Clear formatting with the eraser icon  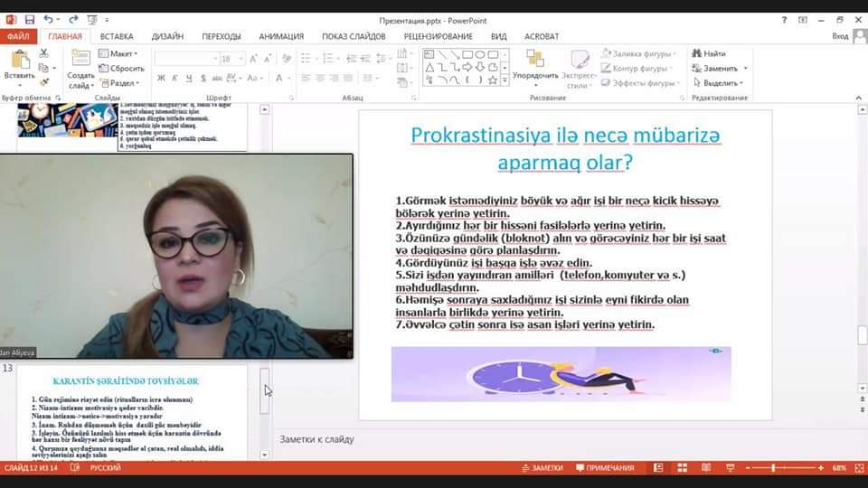click(x=287, y=59)
